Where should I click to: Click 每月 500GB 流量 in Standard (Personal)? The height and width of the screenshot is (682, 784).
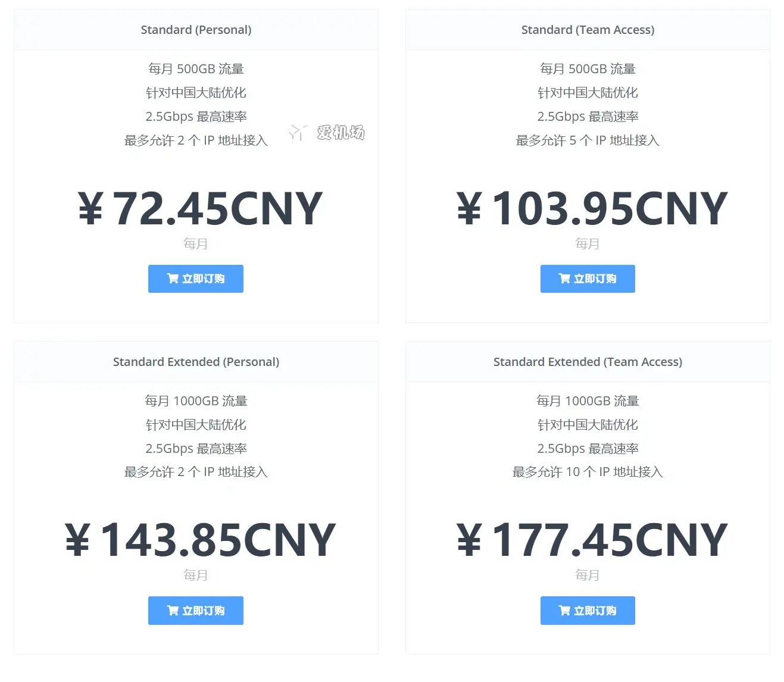click(196, 69)
